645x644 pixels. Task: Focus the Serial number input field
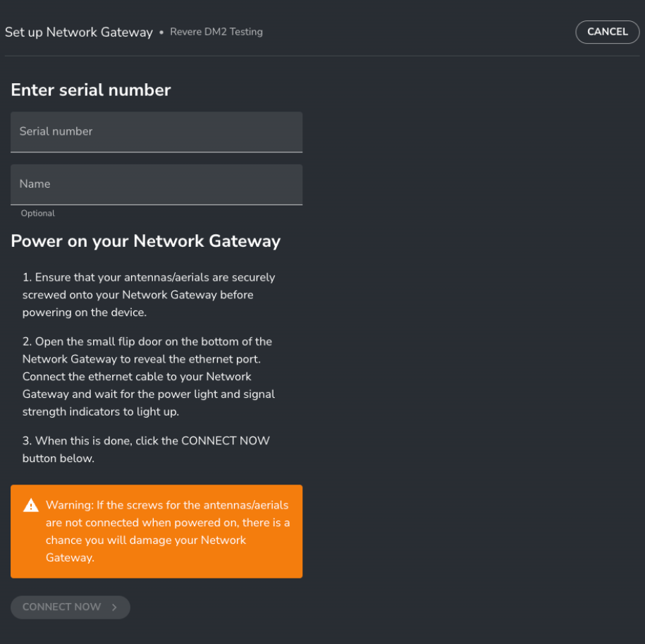[x=156, y=132]
